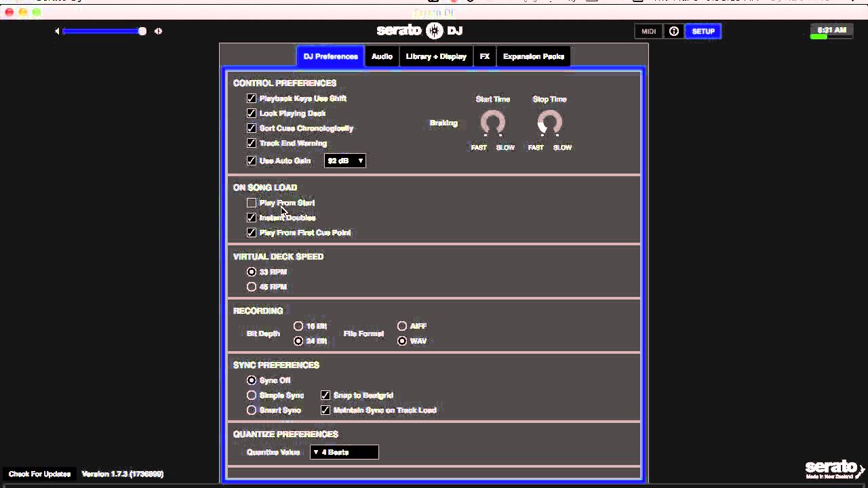Open the Auto Gain dB dropdown

coord(345,161)
